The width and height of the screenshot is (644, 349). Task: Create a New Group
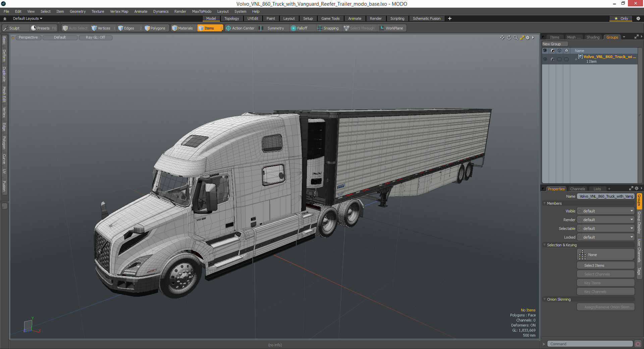pos(554,44)
